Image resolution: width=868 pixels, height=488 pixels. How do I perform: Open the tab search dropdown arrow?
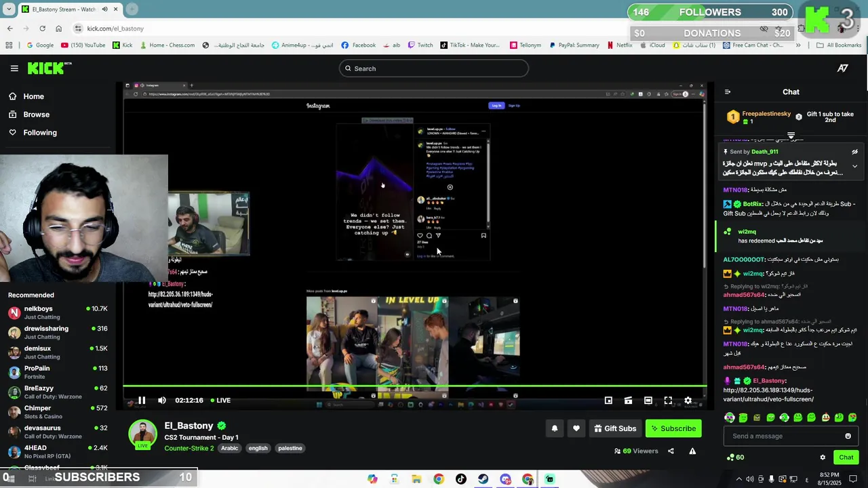coord(9,9)
